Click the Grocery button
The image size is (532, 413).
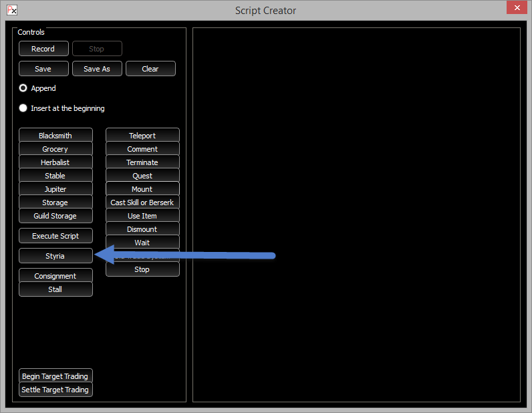coord(55,149)
